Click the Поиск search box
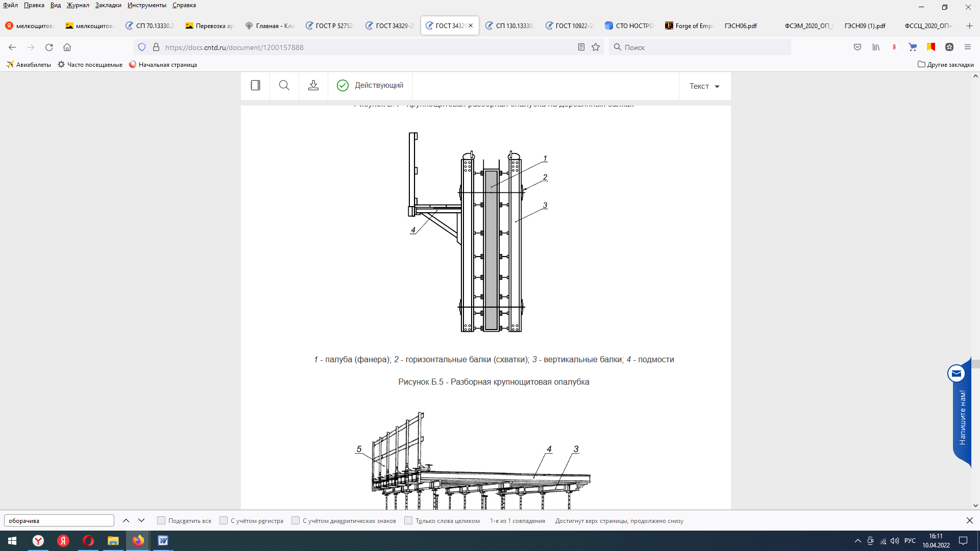This screenshot has height=551, width=980. click(700, 47)
